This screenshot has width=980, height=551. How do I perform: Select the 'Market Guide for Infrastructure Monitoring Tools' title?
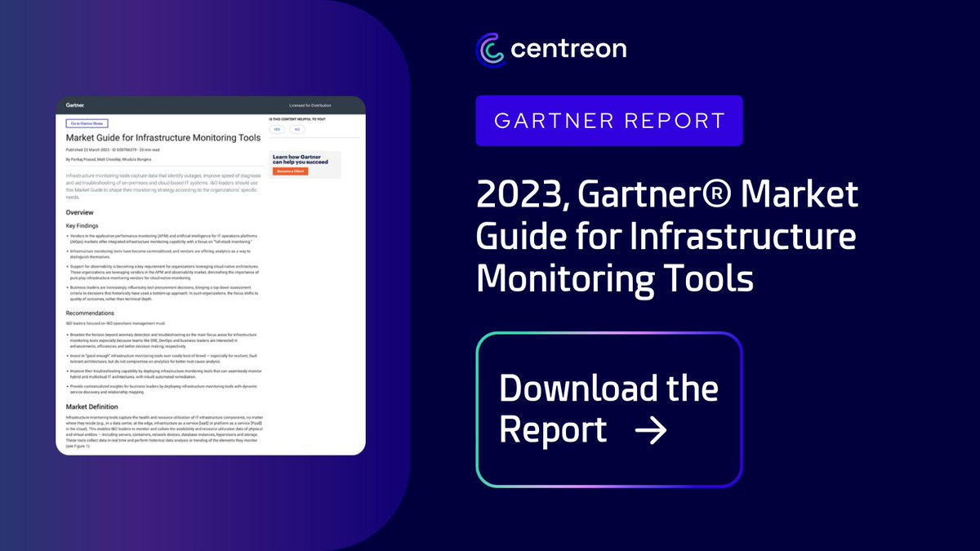coord(163,138)
